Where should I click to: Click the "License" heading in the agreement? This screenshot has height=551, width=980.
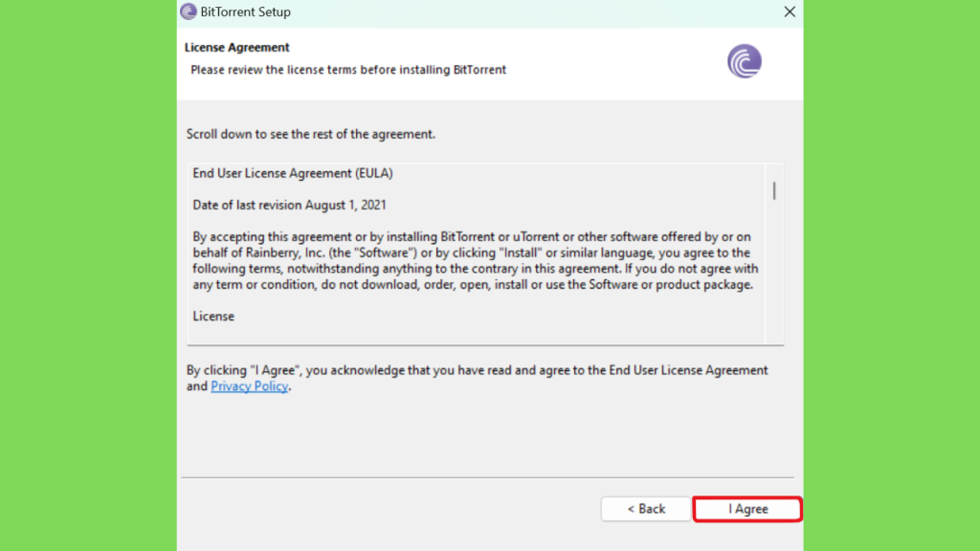[213, 317]
